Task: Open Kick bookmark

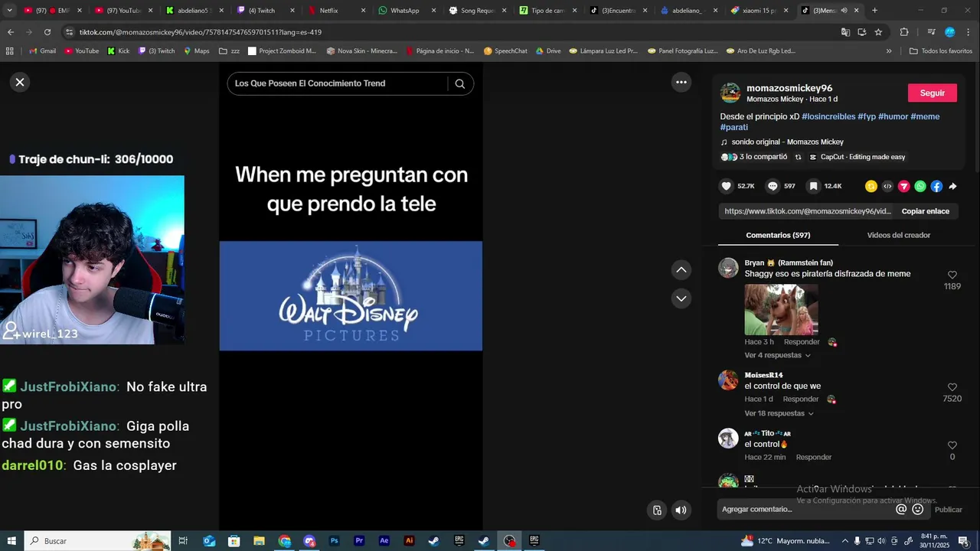Action: 118,51
